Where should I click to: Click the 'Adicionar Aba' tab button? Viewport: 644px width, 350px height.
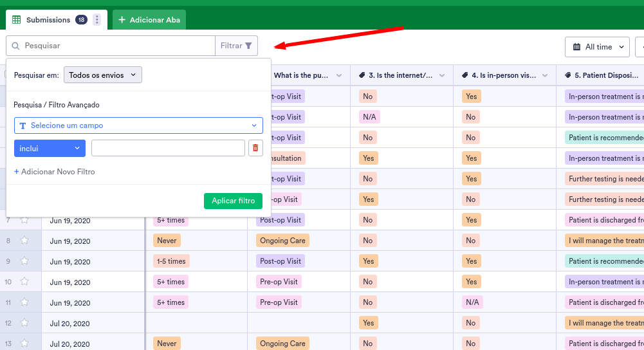click(149, 20)
